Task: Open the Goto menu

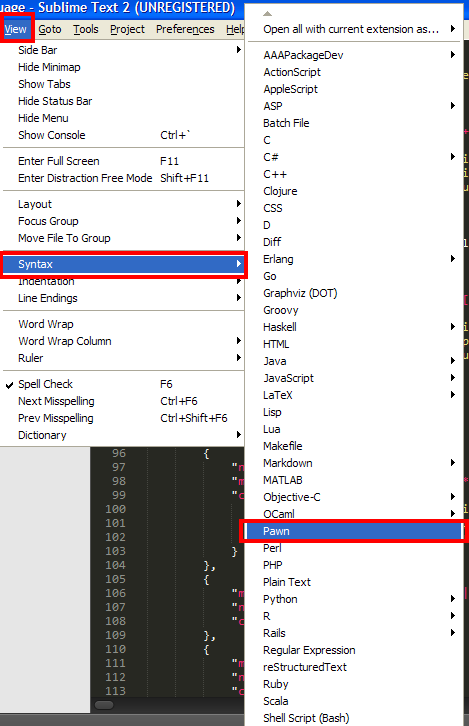Action: (x=50, y=29)
